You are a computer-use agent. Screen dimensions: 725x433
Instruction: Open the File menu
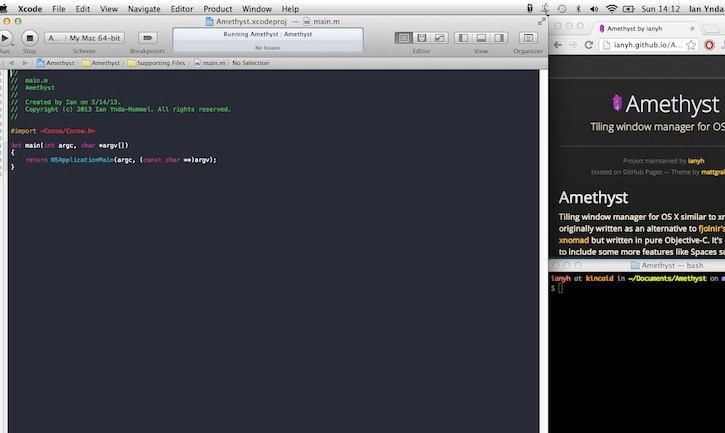[x=59, y=9]
